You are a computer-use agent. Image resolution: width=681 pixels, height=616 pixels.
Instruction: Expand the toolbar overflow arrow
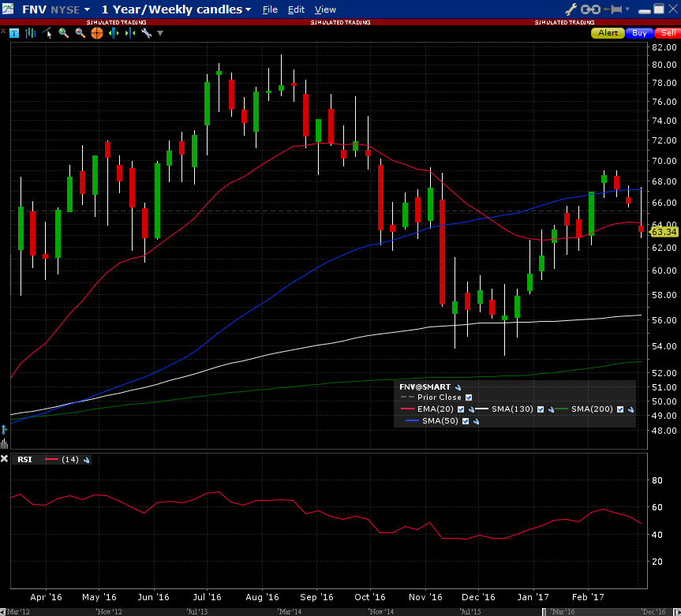pyautogui.click(x=160, y=33)
